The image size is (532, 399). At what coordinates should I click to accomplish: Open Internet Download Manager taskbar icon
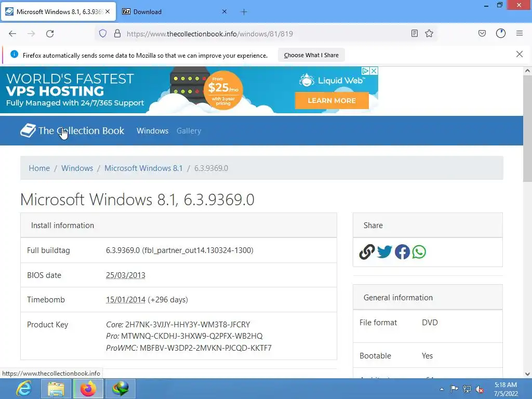pos(121,389)
